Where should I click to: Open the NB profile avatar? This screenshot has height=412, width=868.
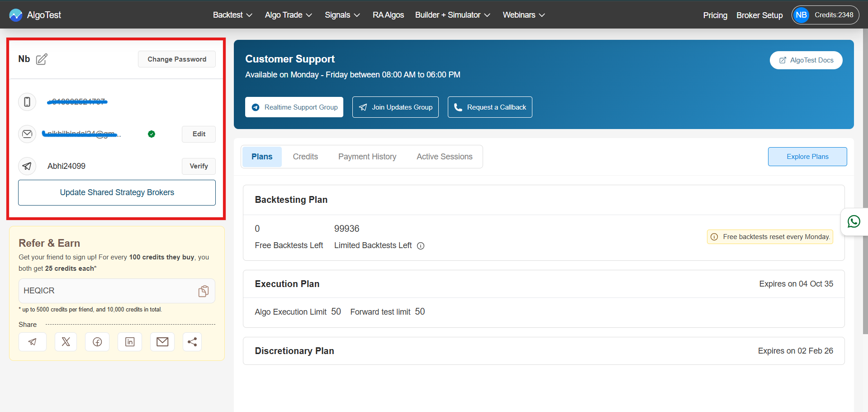(x=801, y=15)
